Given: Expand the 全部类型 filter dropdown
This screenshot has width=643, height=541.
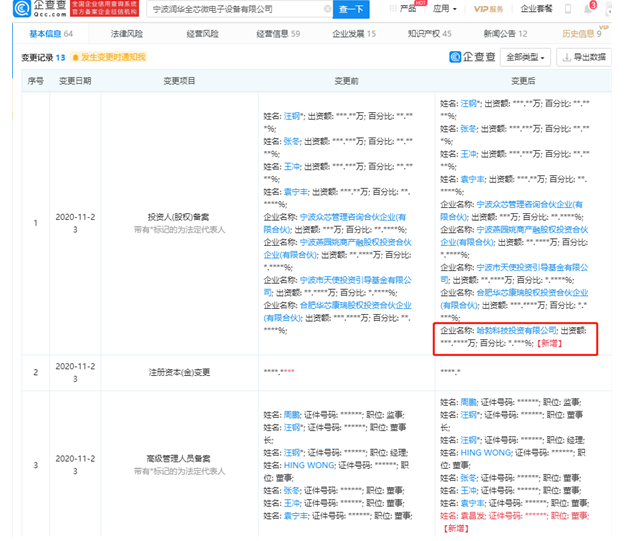Looking at the screenshot, I should 526,57.
